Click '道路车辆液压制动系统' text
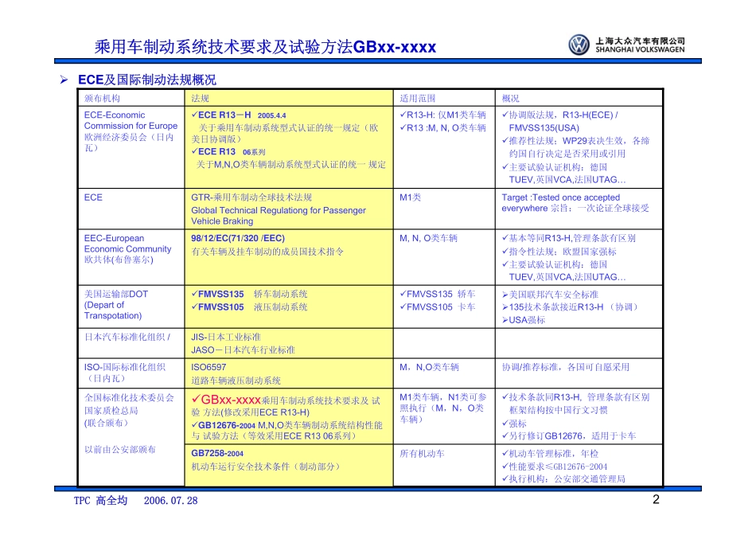 (x=236, y=381)
